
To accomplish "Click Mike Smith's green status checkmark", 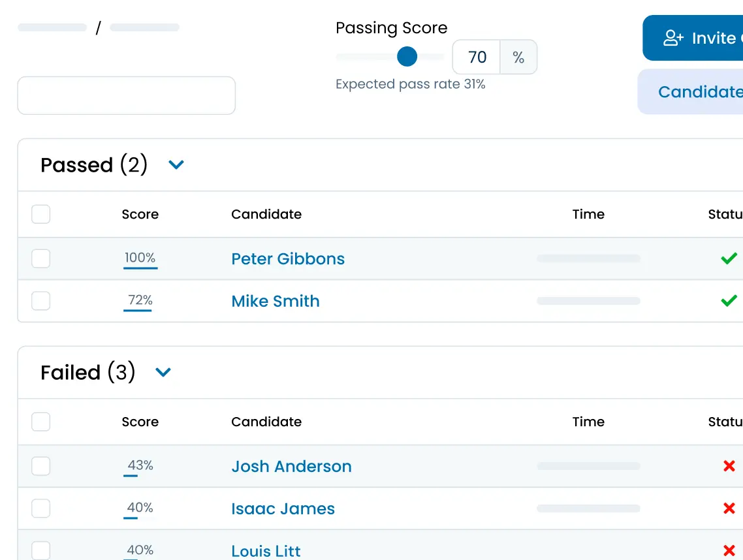I will pos(729,301).
